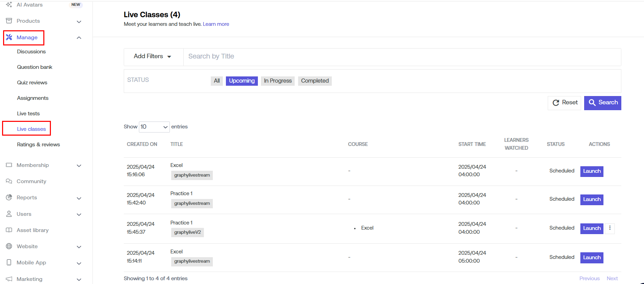Viewport: 644px width, 284px height.
Task: Focus the Search by Title field
Action: click(402, 56)
